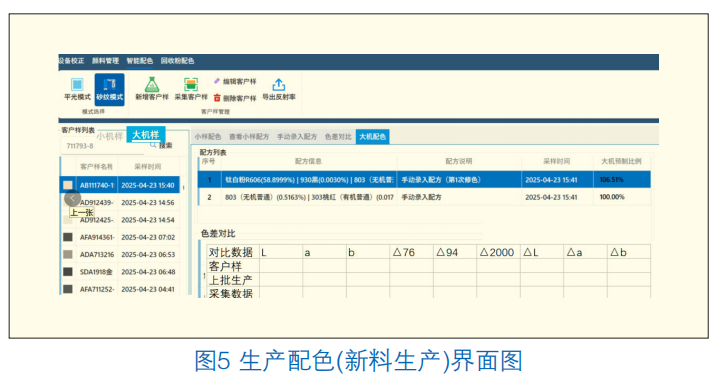Screen dimensions: 722x385
Task: Click the 搜索 magnifier search icon
Action: [x=153, y=145]
